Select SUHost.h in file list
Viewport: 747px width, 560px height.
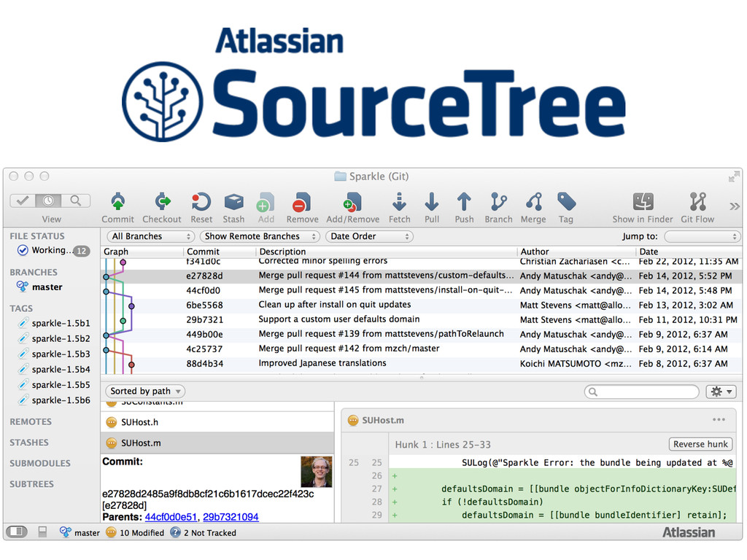click(217, 422)
